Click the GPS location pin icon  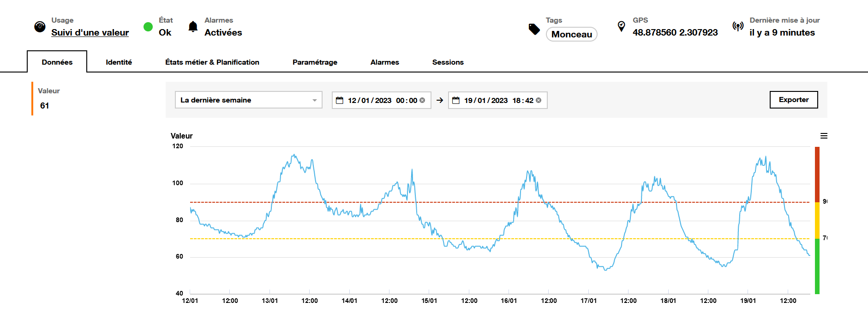(622, 26)
